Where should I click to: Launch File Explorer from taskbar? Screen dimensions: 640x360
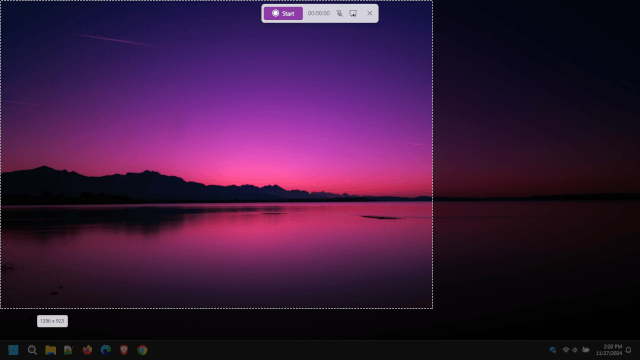point(51,350)
